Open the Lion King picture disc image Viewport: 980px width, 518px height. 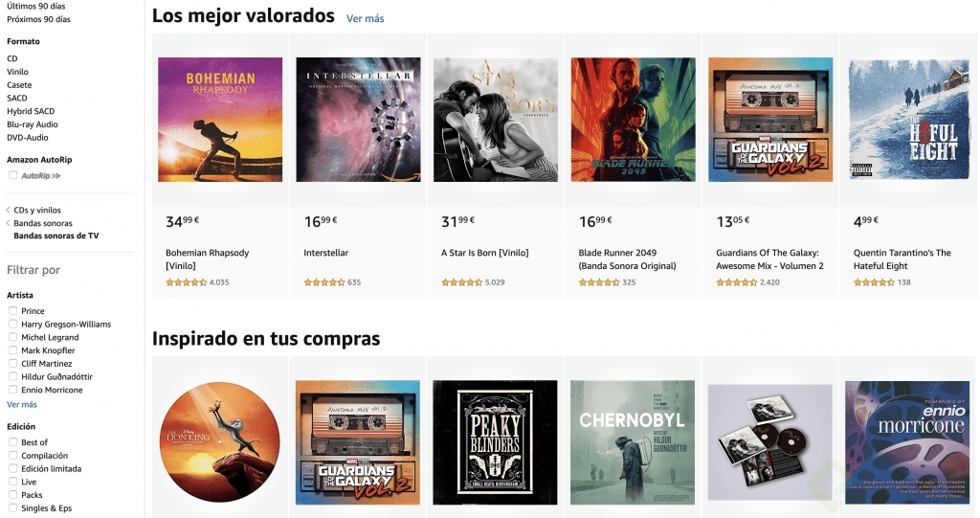(x=220, y=443)
